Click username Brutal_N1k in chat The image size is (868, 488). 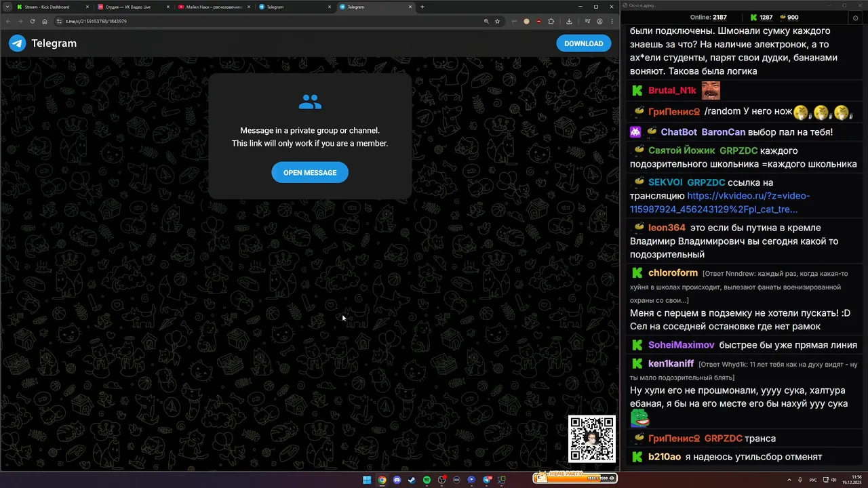[x=672, y=90]
